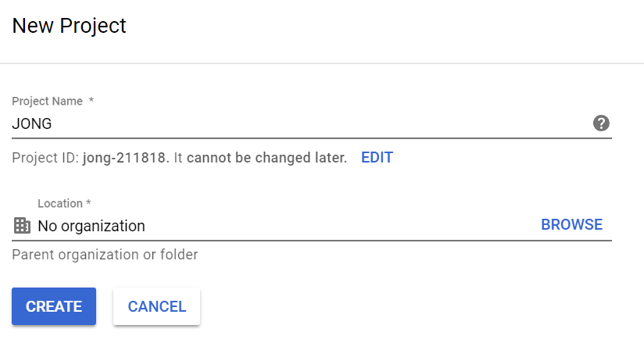Image resolution: width=644 pixels, height=343 pixels.
Task: Edit the project ID via EDIT link
Action: tap(377, 158)
